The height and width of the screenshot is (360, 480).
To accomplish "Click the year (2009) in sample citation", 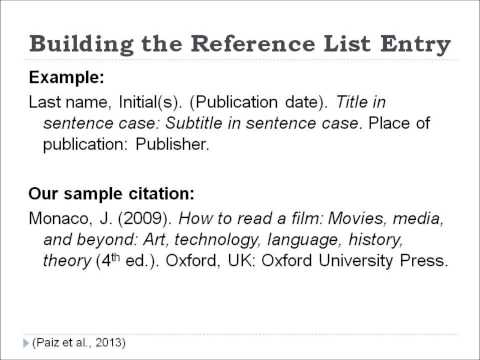I will pyautogui.click(x=145, y=219).
